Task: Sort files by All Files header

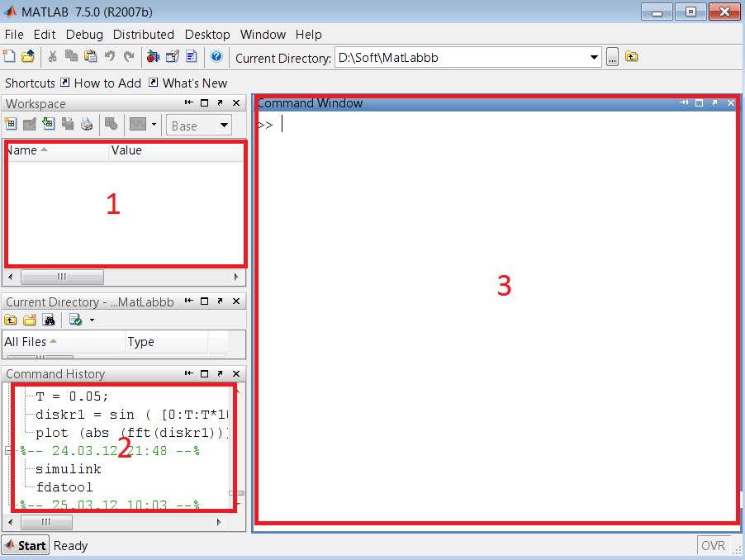Action: click(x=64, y=342)
